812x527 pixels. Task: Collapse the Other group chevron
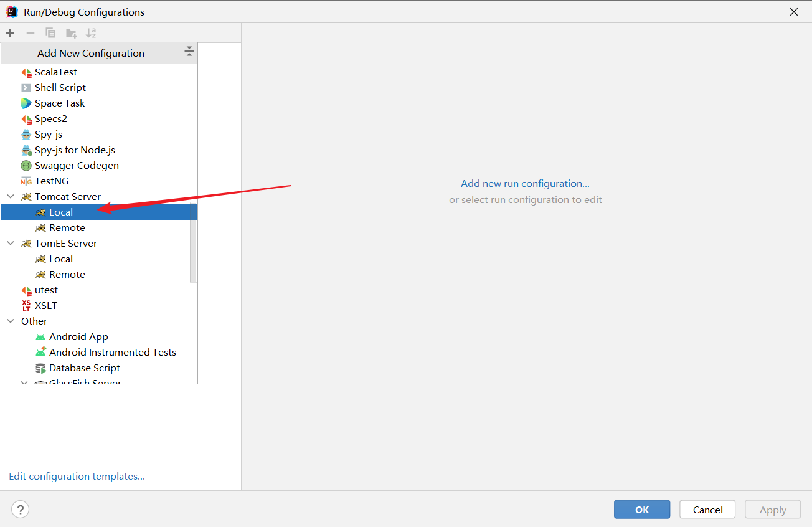coord(11,321)
